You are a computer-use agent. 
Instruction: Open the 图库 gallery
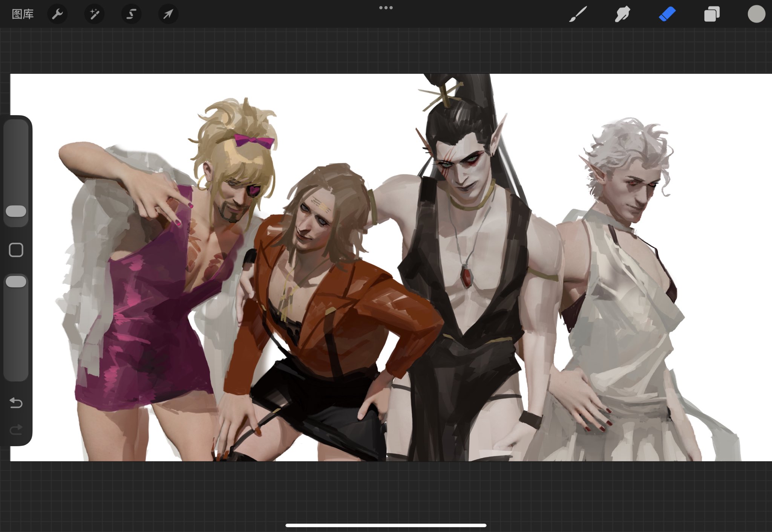pos(23,14)
